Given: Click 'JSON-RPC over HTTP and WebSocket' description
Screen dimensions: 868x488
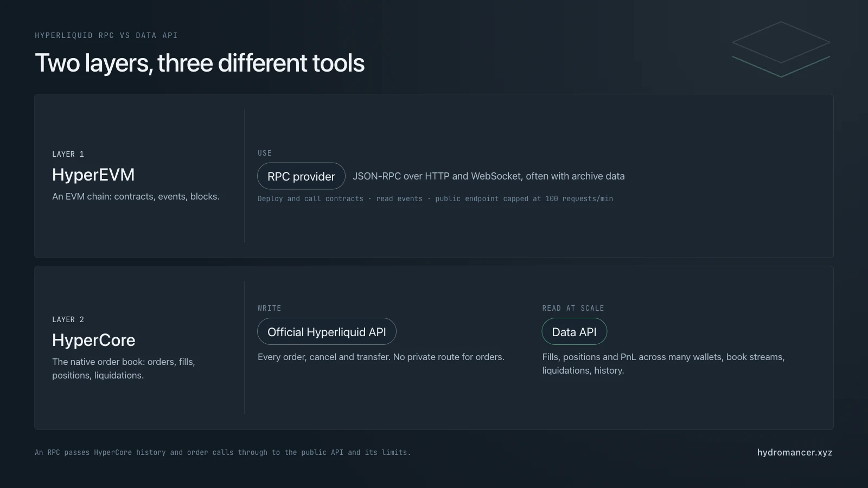Looking at the screenshot, I should (x=488, y=176).
